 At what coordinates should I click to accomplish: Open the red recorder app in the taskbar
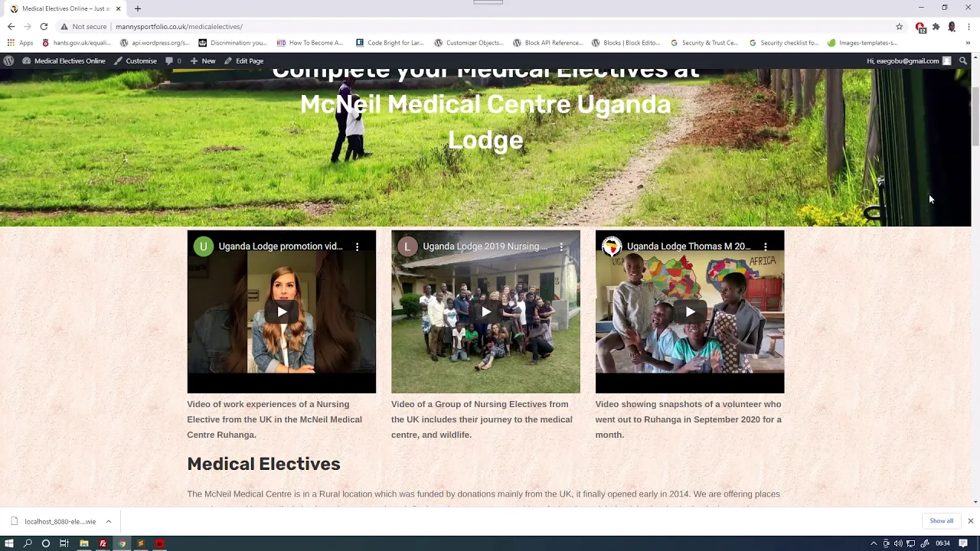[160, 543]
